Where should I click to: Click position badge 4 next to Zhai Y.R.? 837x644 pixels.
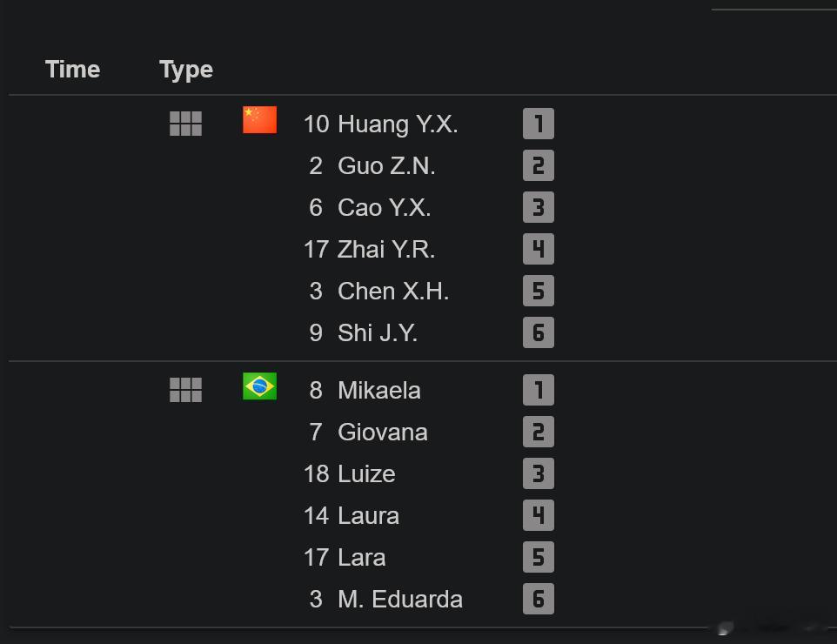[x=538, y=249]
